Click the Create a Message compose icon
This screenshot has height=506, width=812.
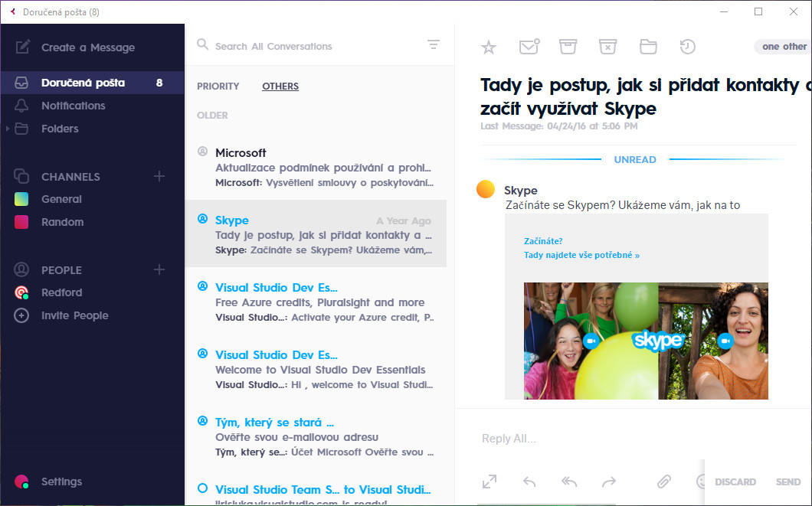tap(22, 47)
